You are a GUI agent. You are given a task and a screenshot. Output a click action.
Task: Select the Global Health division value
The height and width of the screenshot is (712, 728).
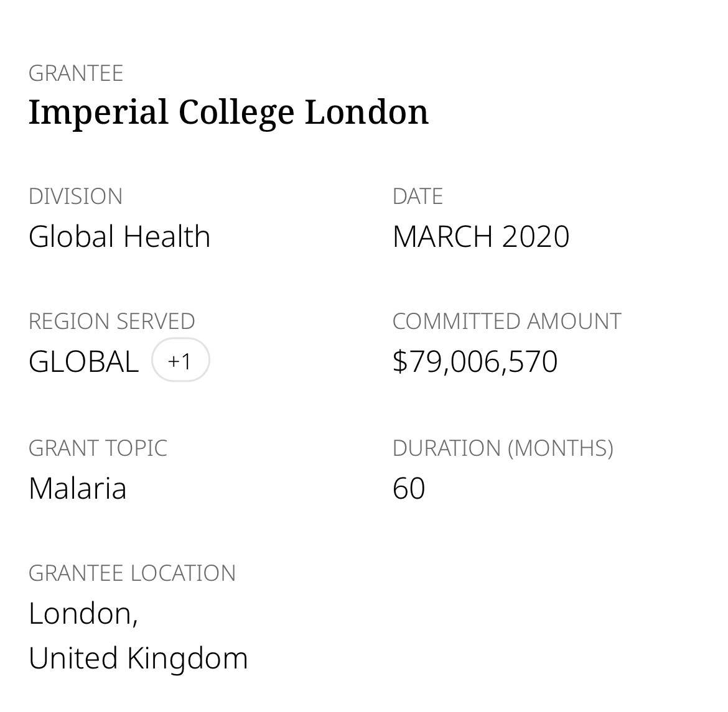click(x=119, y=237)
